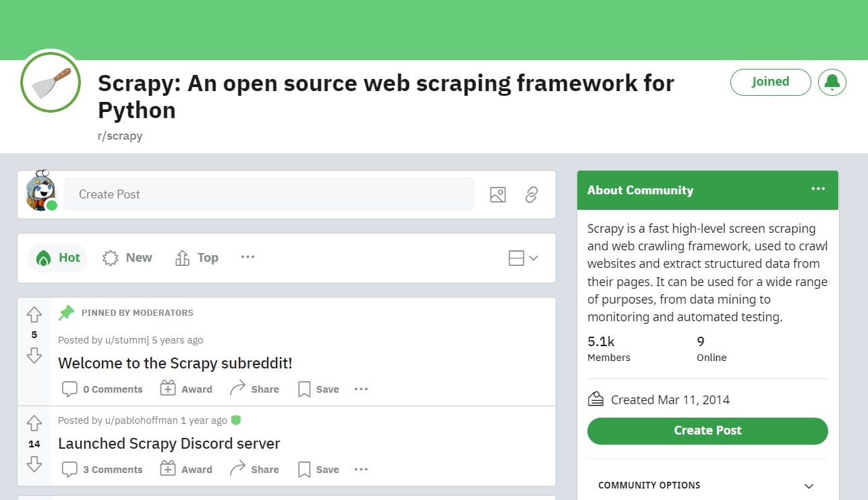The width and height of the screenshot is (868, 500).
Task: Share the Welcome to Scrapy post
Action: pos(254,389)
